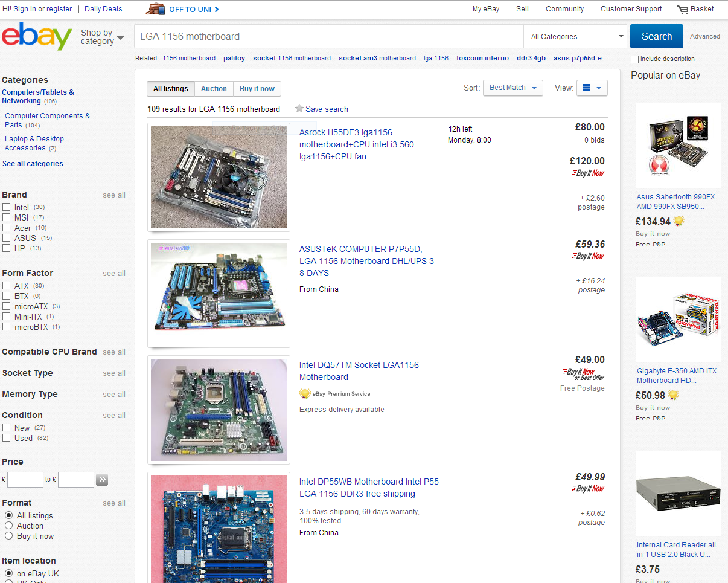
Task: Open the Shop by category dropdown
Action: 102,37
